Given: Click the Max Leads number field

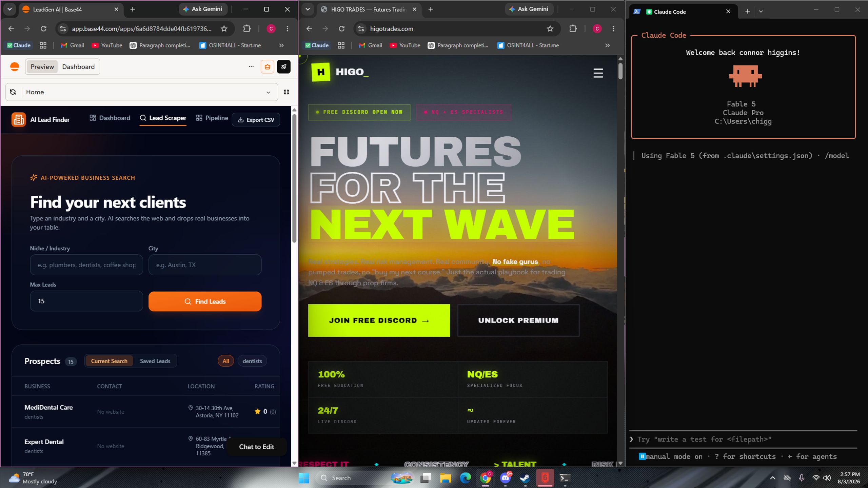Looking at the screenshot, I should (x=86, y=301).
